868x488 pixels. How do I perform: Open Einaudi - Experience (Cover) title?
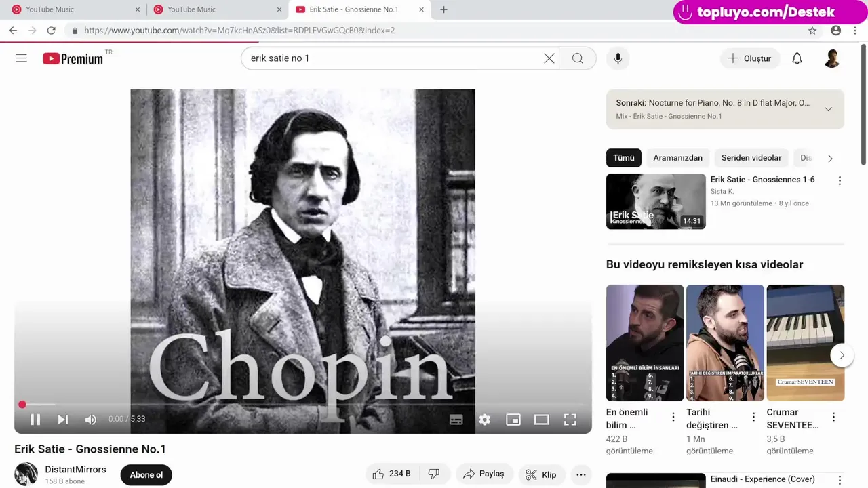click(763, 479)
